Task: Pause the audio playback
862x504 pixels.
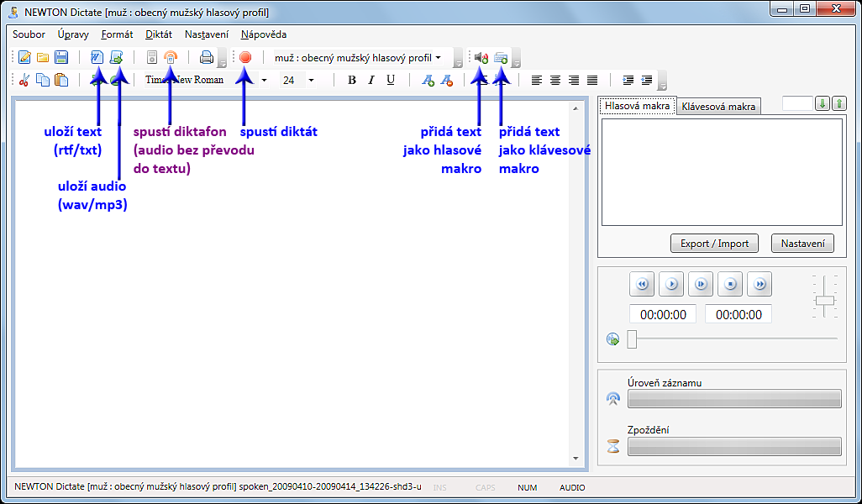Action: point(701,284)
